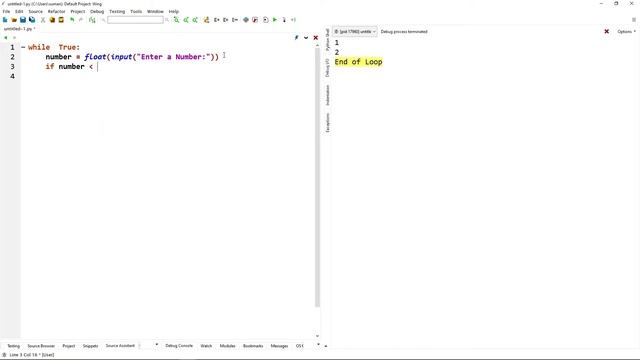The width and height of the screenshot is (640, 360).
Task: Open the Refactor menu
Action: [56, 11]
